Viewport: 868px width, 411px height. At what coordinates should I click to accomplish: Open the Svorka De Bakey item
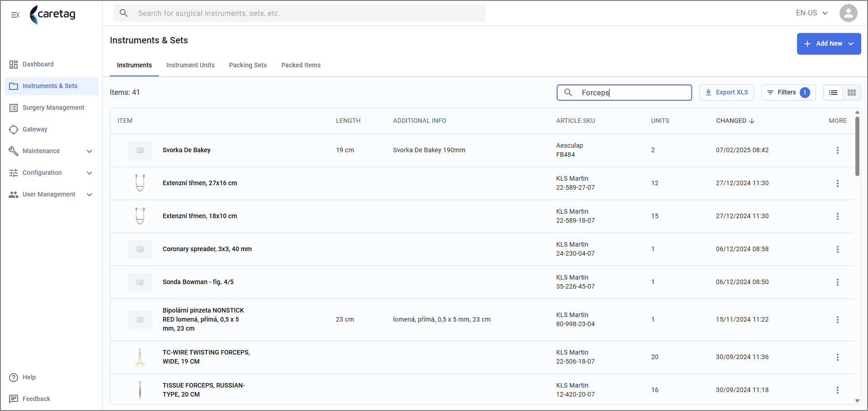click(187, 150)
